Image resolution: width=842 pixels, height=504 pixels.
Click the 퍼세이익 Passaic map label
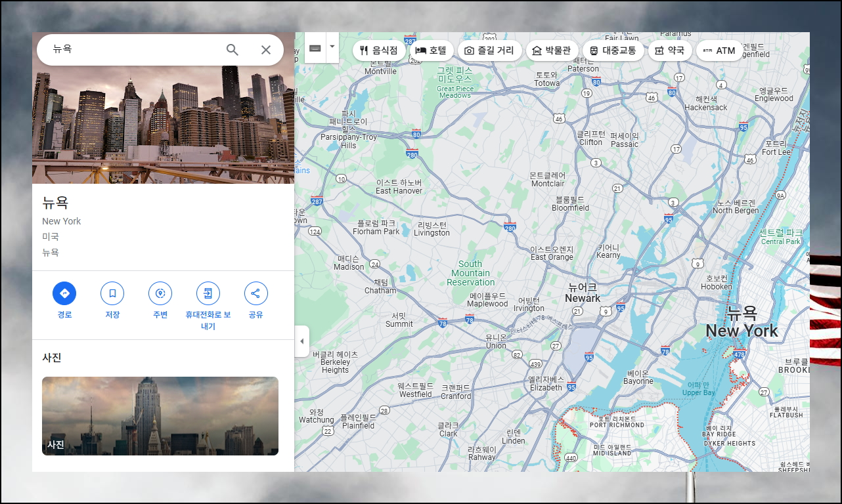coord(625,140)
